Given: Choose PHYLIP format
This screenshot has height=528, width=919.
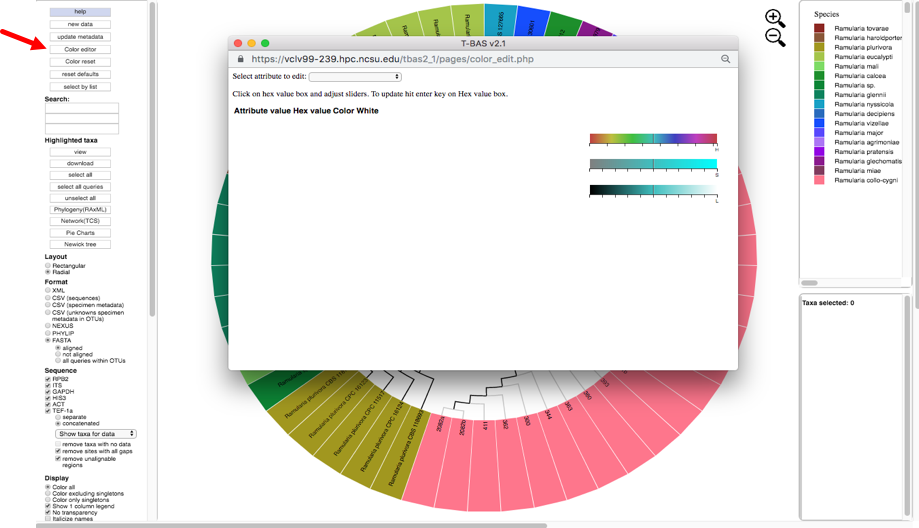Looking at the screenshot, I should click(x=48, y=333).
